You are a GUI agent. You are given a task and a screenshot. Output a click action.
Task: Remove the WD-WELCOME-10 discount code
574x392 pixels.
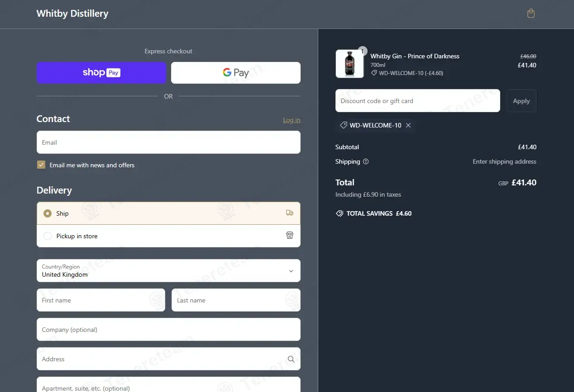tap(408, 125)
